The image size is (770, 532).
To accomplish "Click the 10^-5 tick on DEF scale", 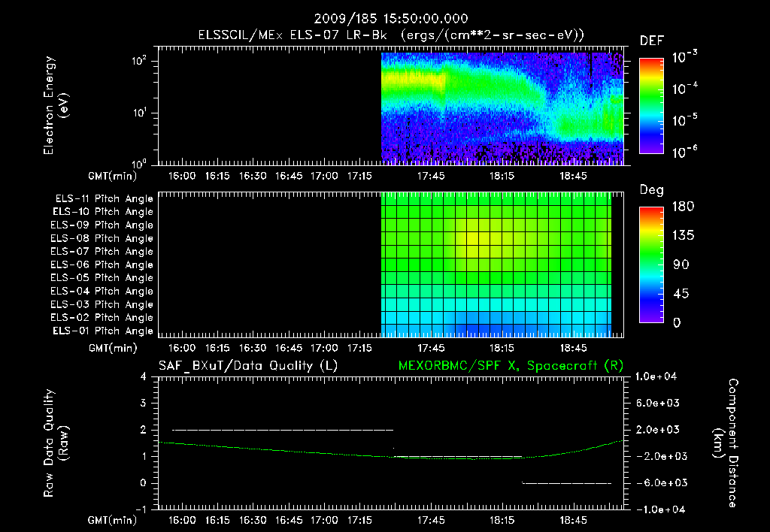I will [684, 119].
